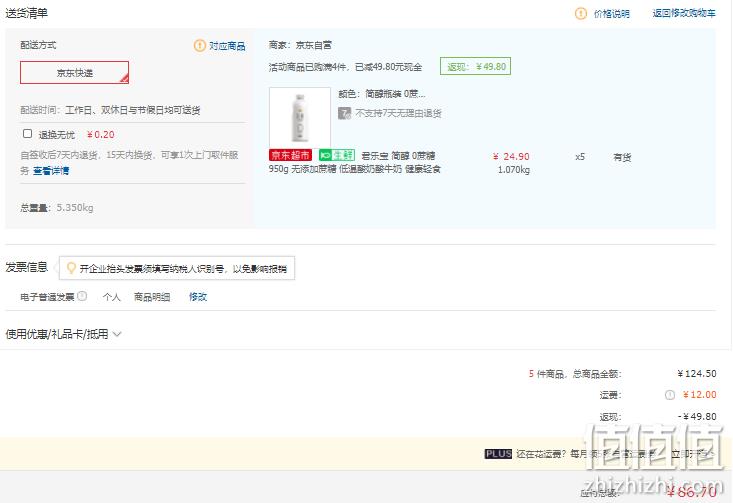Viewport: 733px width, 503px height.
Task: Click the 个人 invoice title text
Action: 112,297
